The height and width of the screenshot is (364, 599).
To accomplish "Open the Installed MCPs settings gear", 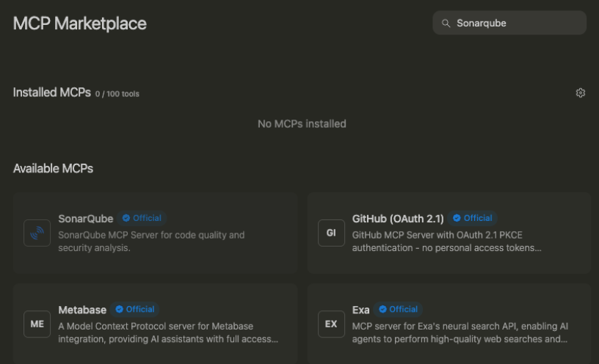I will 580,92.
